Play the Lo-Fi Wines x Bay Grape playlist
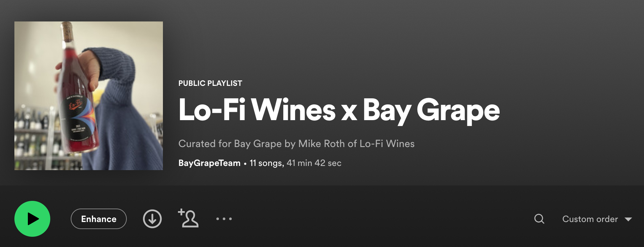Viewport: 644px width, 247px height. [x=32, y=219]
